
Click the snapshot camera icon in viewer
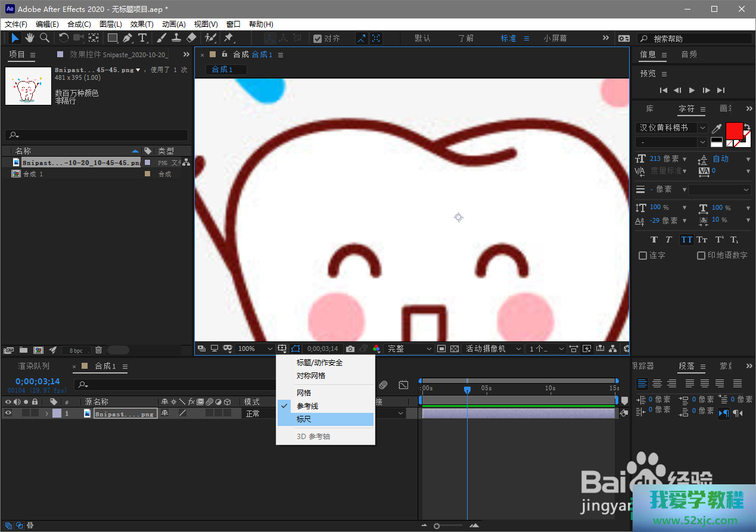(x=350, y=349)
